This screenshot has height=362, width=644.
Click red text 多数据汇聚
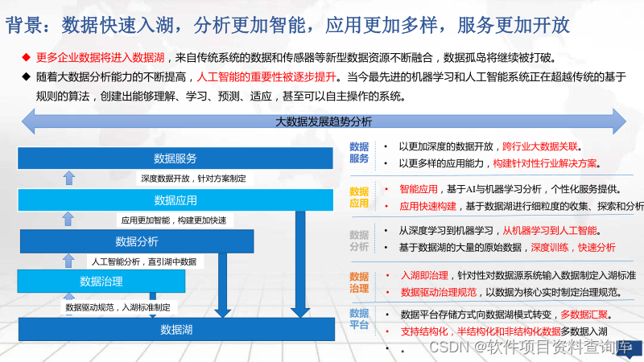584,315
